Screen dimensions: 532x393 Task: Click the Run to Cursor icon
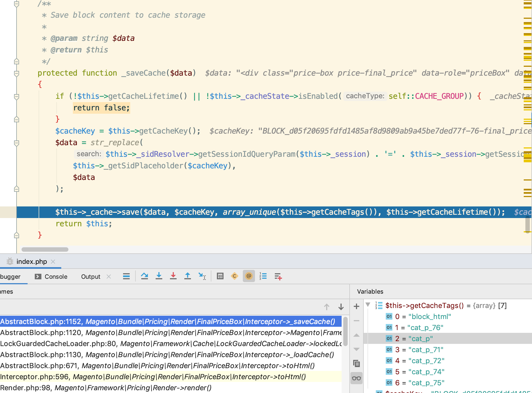coord(202,276)
